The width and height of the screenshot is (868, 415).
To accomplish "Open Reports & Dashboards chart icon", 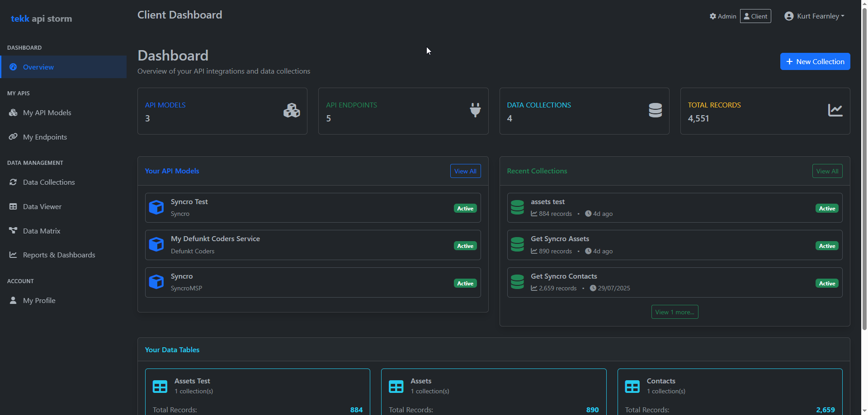I will click(x=14, y=255).
